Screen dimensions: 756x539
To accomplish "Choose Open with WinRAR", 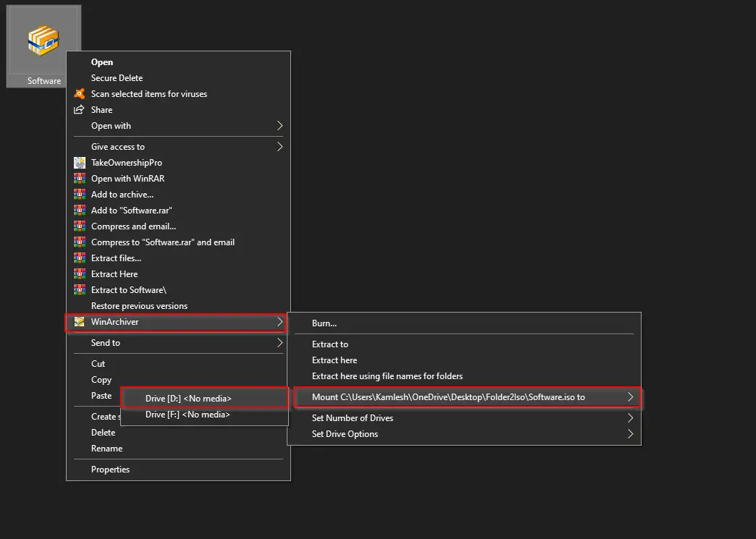I will point(178,178).
